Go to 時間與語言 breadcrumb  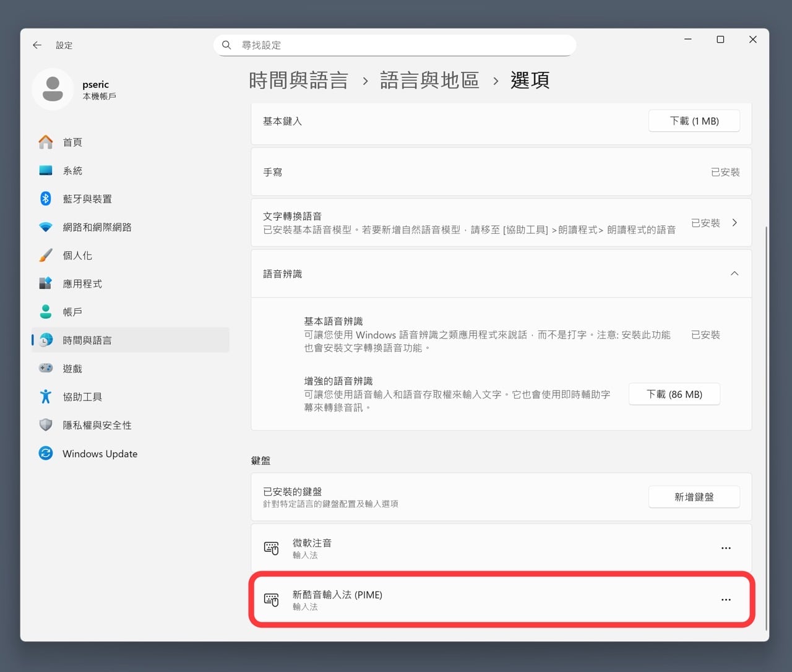point(299,80)
